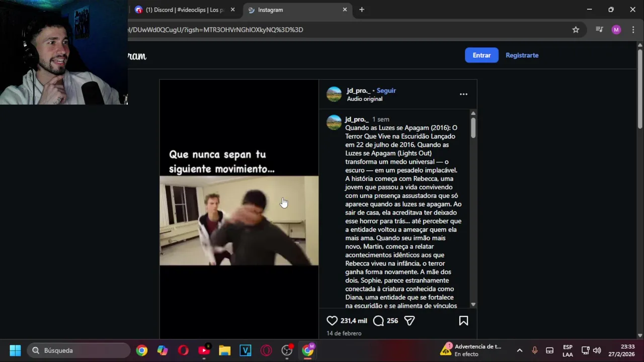Open the Opera GX taskbar icon
The image size is (644, 362).
pyautogui.click(x=266, y=350)
